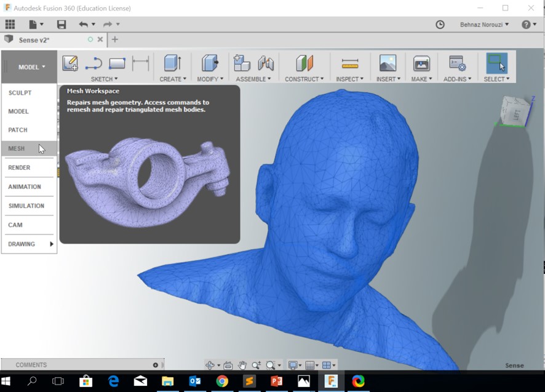Open the DRAWING submenu

click(x=29, y=244)
